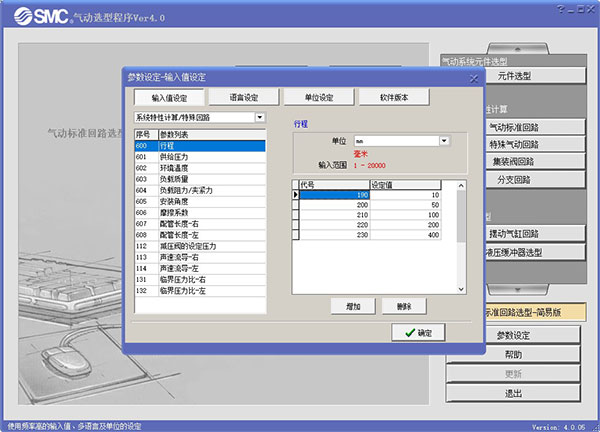The height and width of the screenshot is (432, 600).
Task: Click the 元件选型 button on the right panel
Action: [x=513, y=76]
